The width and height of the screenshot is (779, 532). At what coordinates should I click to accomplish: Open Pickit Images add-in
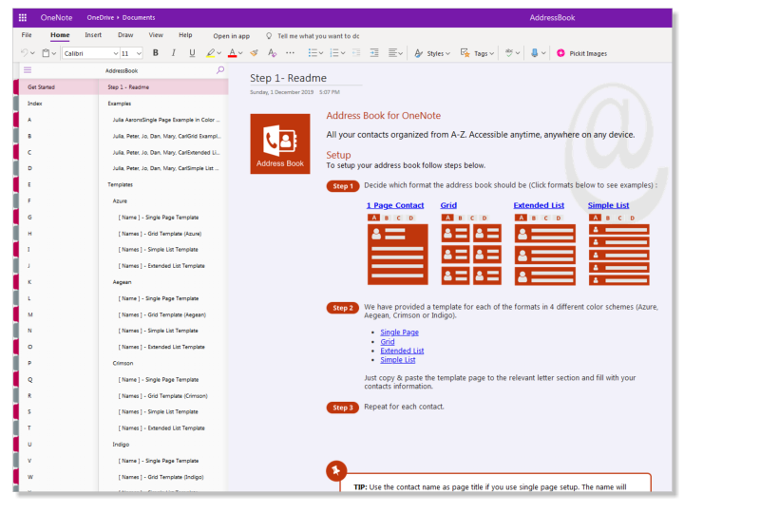[x=581, y=53]
